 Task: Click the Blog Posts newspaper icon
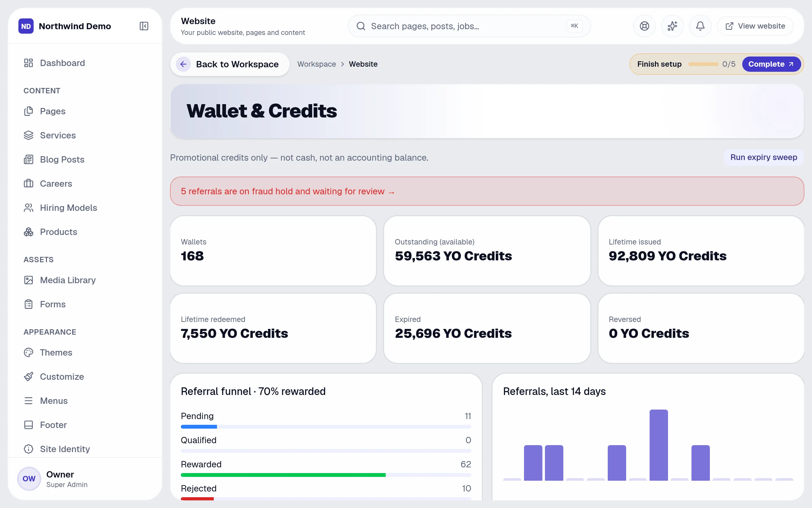(29, 159)
